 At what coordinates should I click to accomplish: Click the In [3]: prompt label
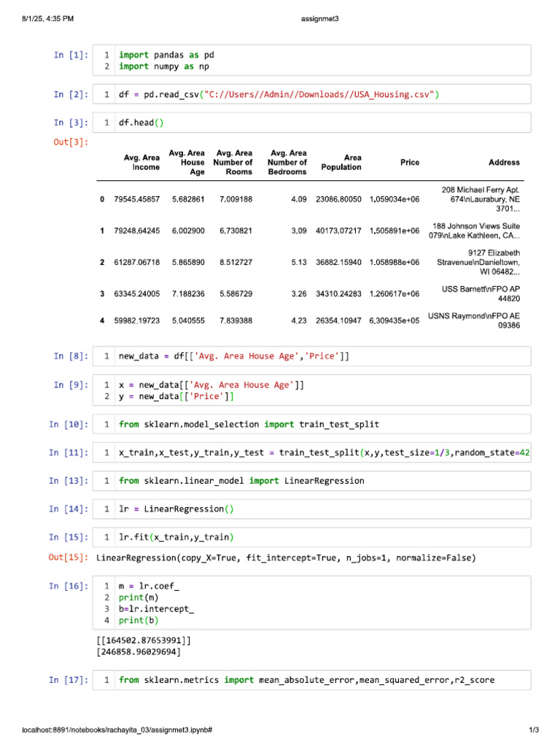(71, 123)
